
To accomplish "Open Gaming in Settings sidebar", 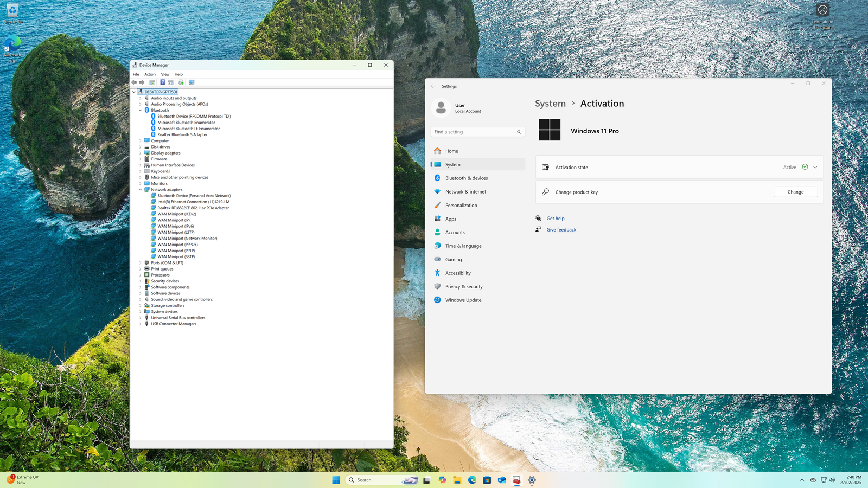I will 478,260.
